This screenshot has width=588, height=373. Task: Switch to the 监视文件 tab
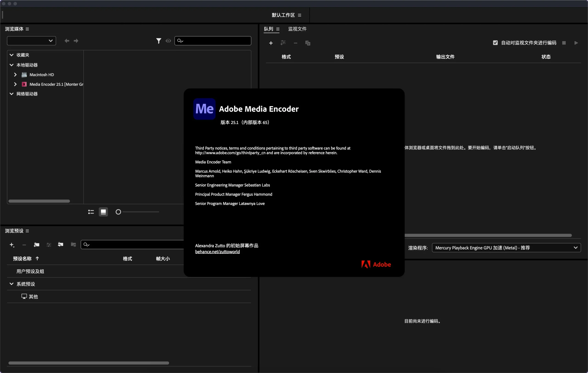297,29
